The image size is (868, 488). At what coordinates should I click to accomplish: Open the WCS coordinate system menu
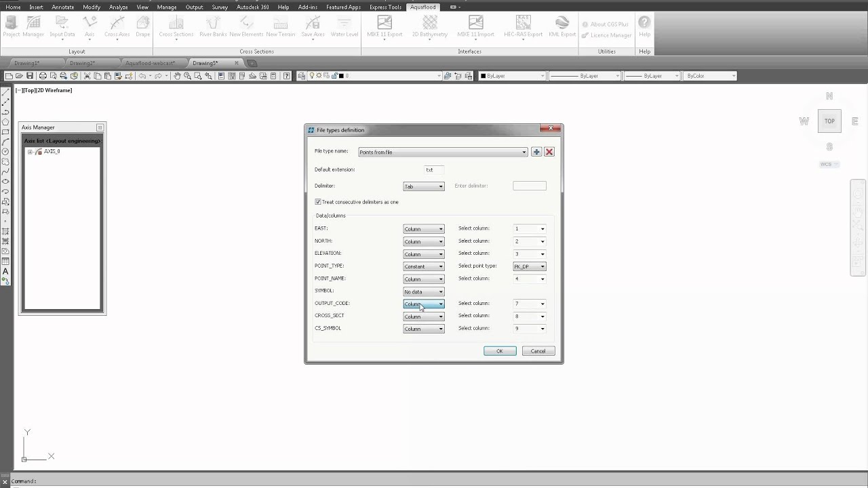829,164
